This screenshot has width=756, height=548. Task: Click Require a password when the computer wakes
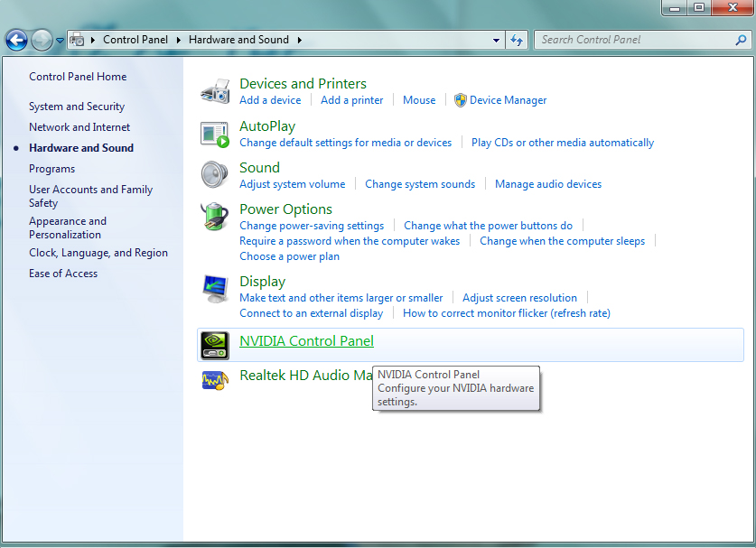tap(350, 241)
